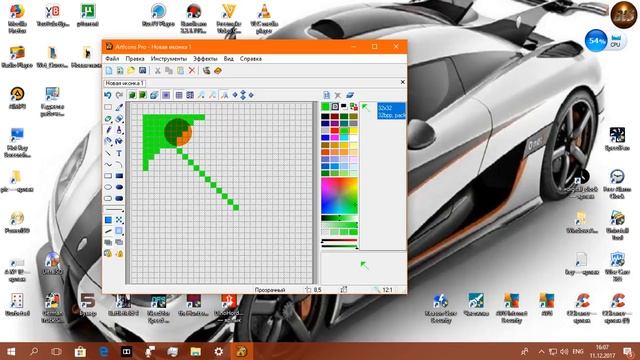The image size is (640, 360).
Task: Select the filled Rectangle tool
Action: coord(119,176)
